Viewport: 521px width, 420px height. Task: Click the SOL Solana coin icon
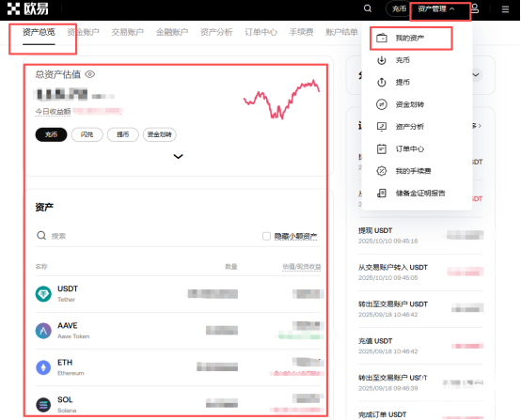pyautogui.click(x=43, y=405)
